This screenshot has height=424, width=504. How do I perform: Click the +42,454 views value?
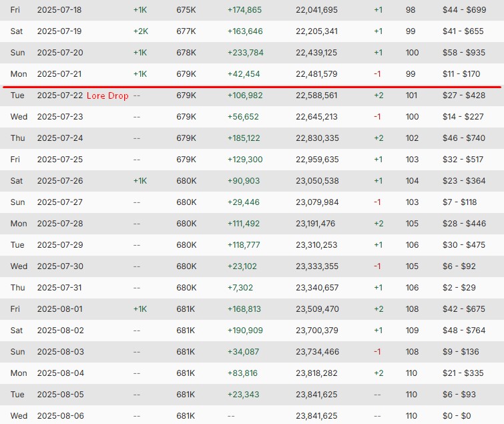[244, 74]
